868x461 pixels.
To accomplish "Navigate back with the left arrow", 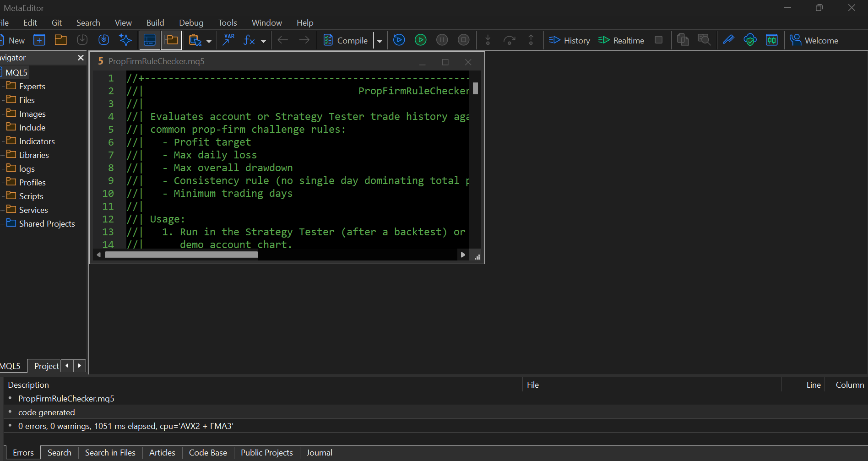I will [283, 40].
